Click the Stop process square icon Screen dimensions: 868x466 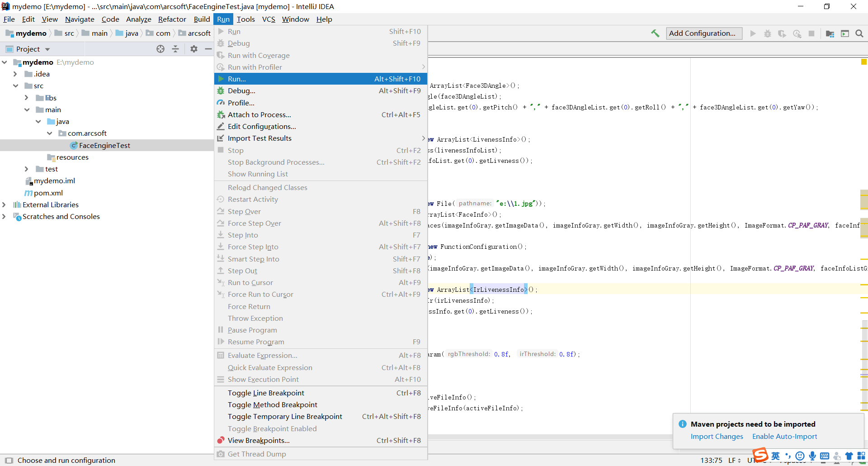tap(812, 33)
